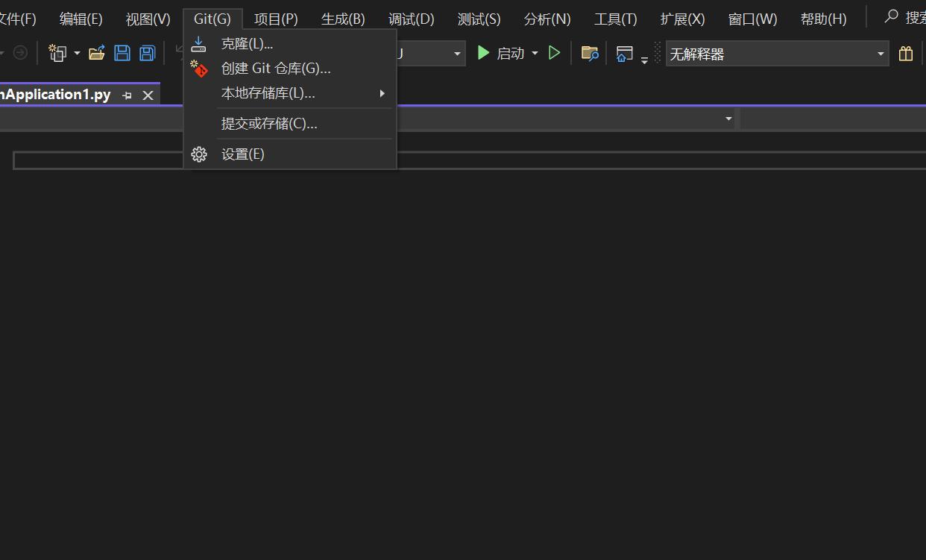Toggle the pin on the nApplication1.py tab

(x=127, y=94)
